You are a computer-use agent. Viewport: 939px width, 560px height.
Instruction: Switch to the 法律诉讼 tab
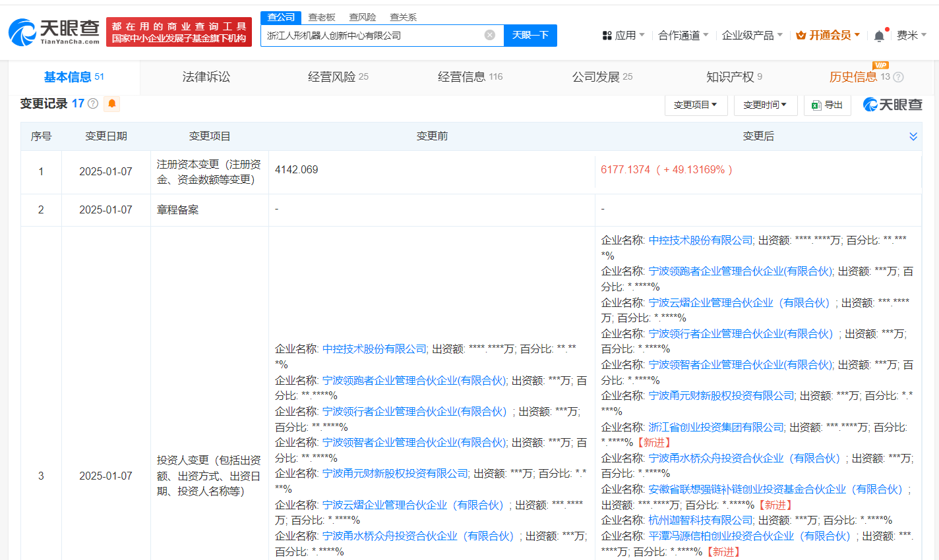pos(206,77)
